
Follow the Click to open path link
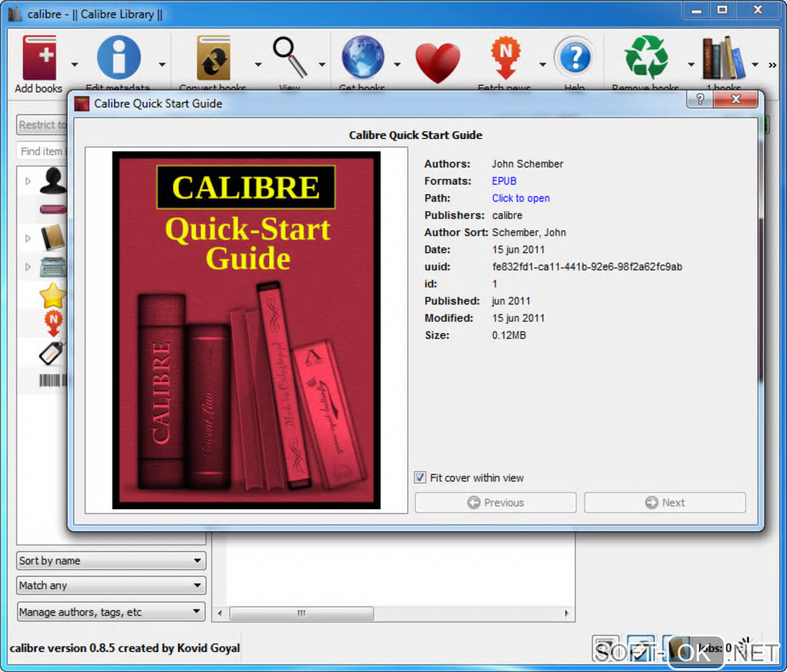click(521, 198)
